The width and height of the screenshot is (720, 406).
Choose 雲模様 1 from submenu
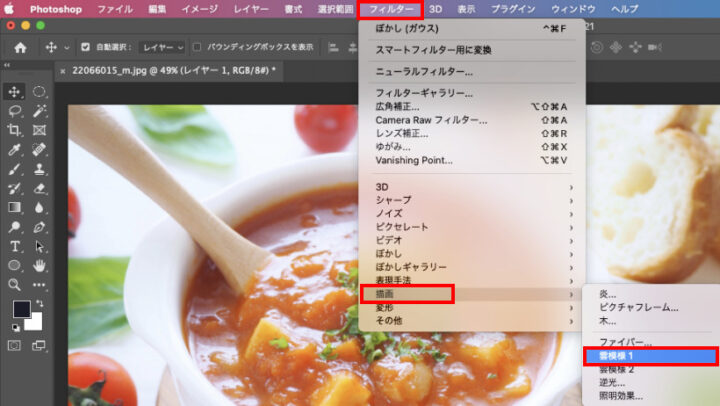pos(651,356)
